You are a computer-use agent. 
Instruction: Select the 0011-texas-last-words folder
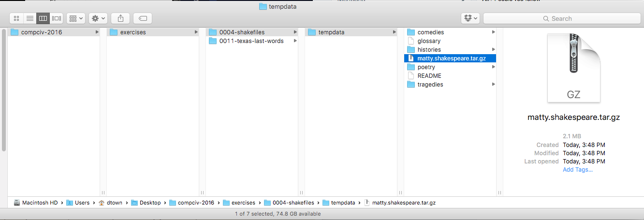tap(252, 41)
